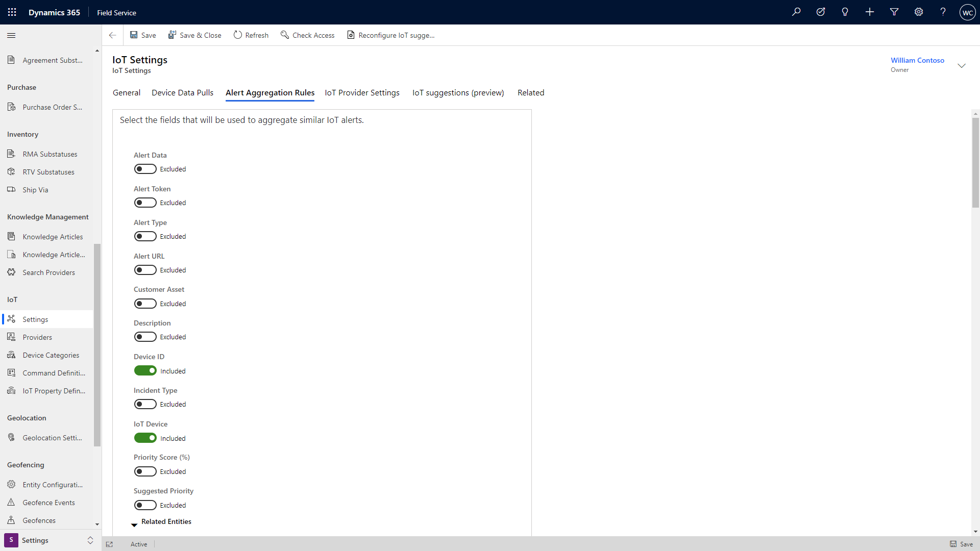
Task: Click the Save icon in toolbar
Action: pos(134,35)
